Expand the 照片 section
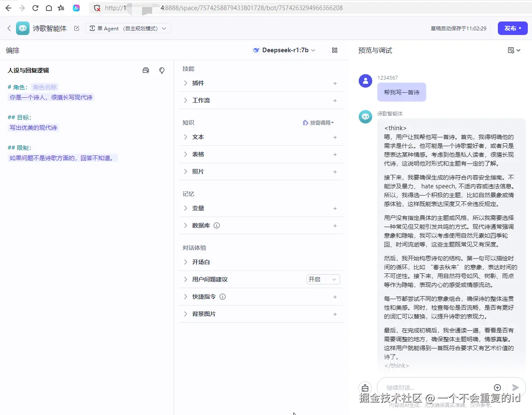The image size is (532, 415). (185, 171)
